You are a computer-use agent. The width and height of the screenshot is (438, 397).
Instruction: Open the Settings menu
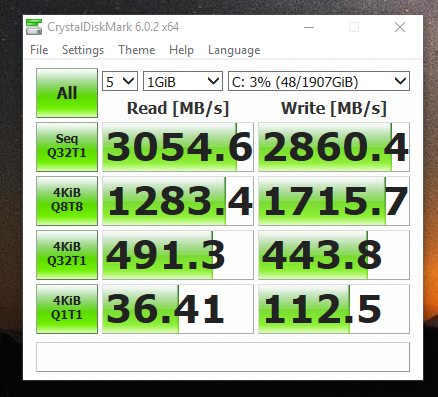coord(83,50)
